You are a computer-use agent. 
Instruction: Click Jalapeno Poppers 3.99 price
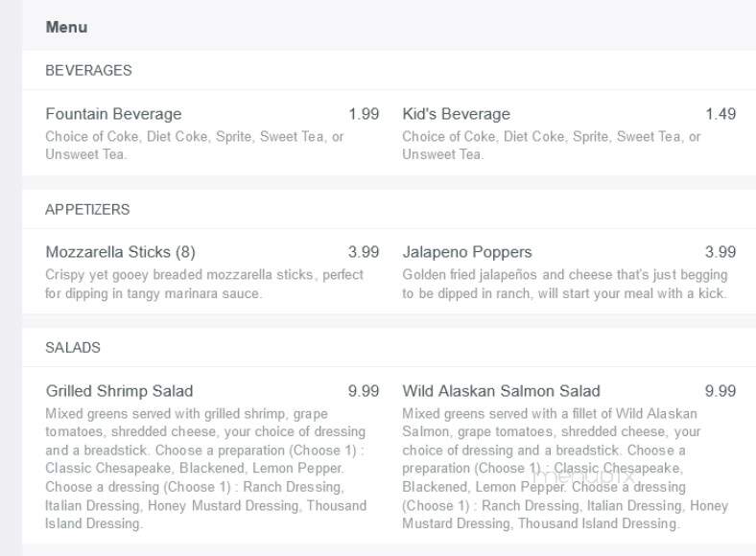[x=721, y=252]
